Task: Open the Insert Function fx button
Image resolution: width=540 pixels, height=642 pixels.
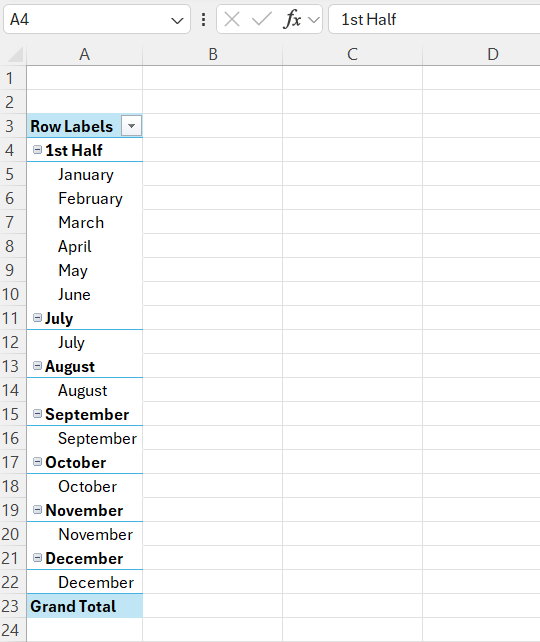Action: pyautogui.click(x=292, y=19)
